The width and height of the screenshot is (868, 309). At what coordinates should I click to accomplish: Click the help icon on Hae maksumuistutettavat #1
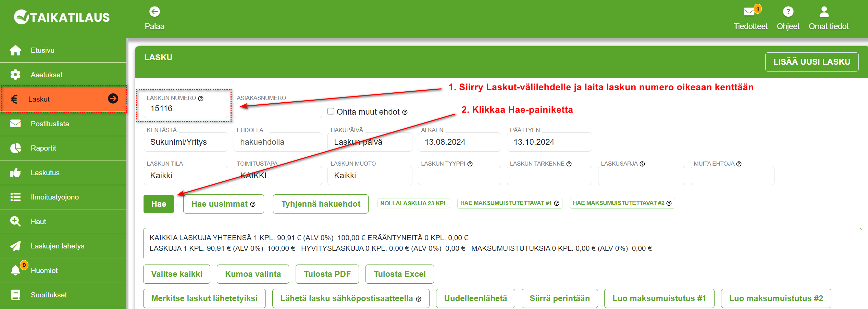tap(557, 203)
